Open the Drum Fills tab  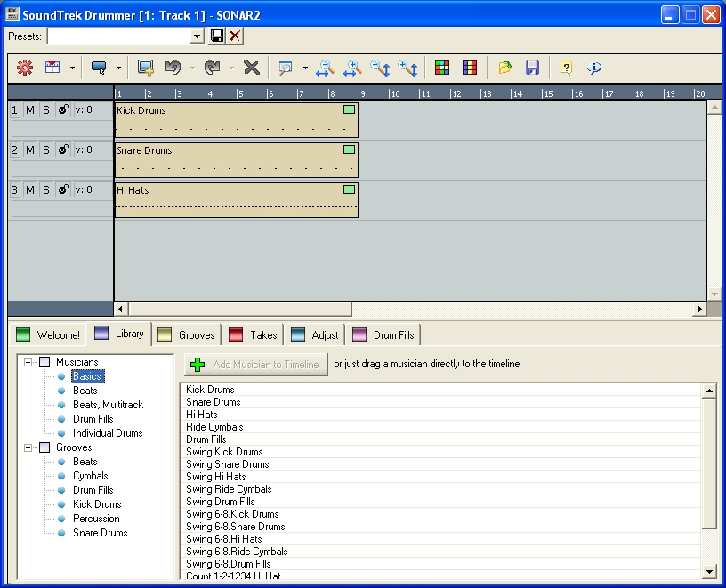pyautogui.click(x=383, y=334)
